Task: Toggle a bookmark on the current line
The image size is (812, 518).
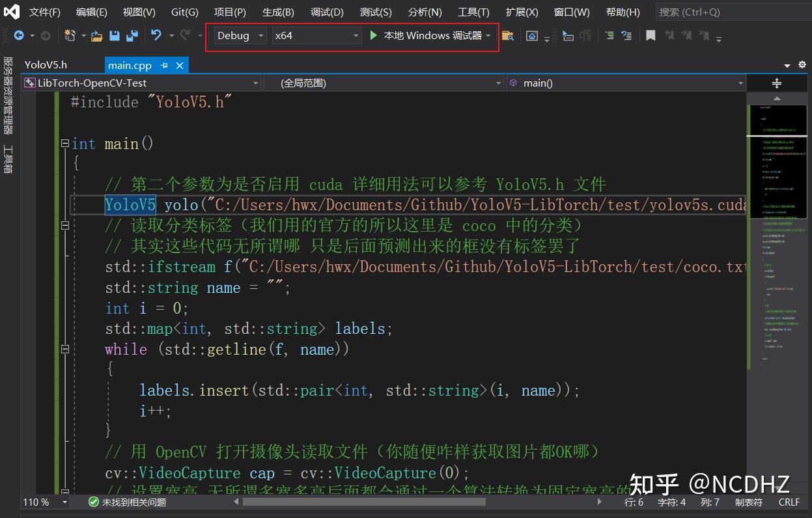Action: coord(650,35)
